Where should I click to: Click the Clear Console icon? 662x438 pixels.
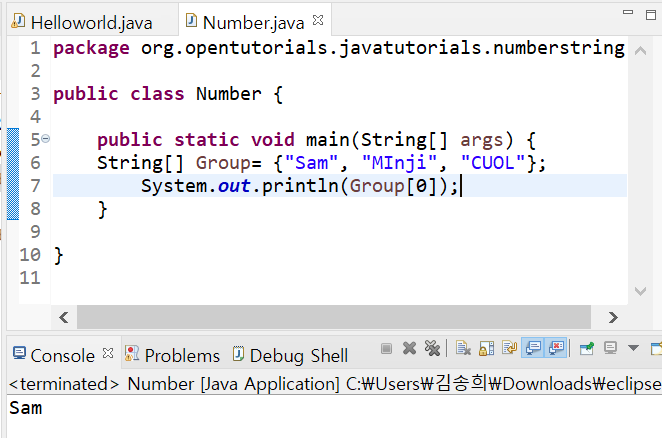click(x=463, y=348)
